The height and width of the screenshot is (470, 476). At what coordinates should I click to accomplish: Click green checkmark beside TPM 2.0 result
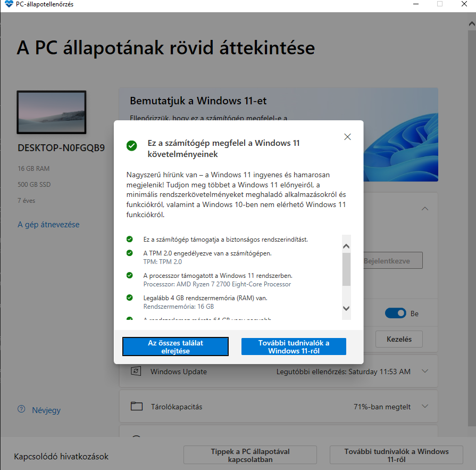pyautogui.click(x=130, y=253)
